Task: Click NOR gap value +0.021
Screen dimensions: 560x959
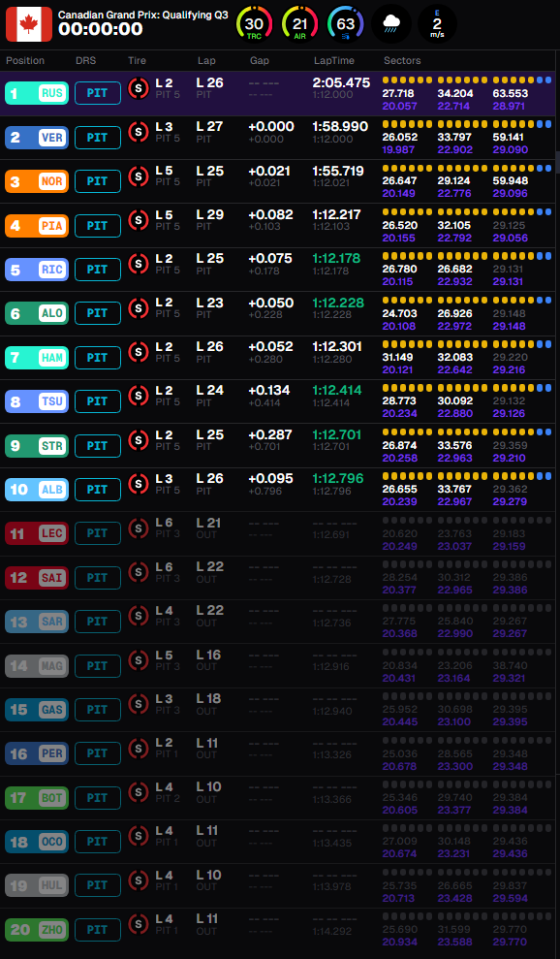Action: (x=269, y=171)
